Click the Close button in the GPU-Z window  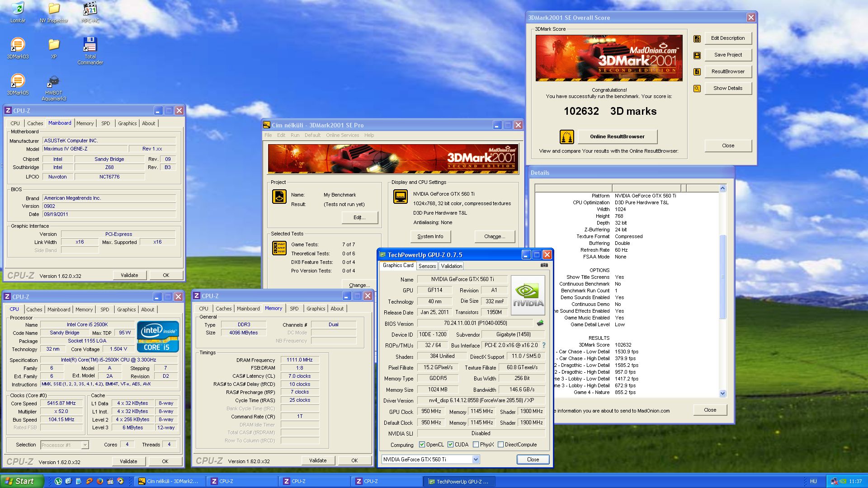(x=533, y=460)
